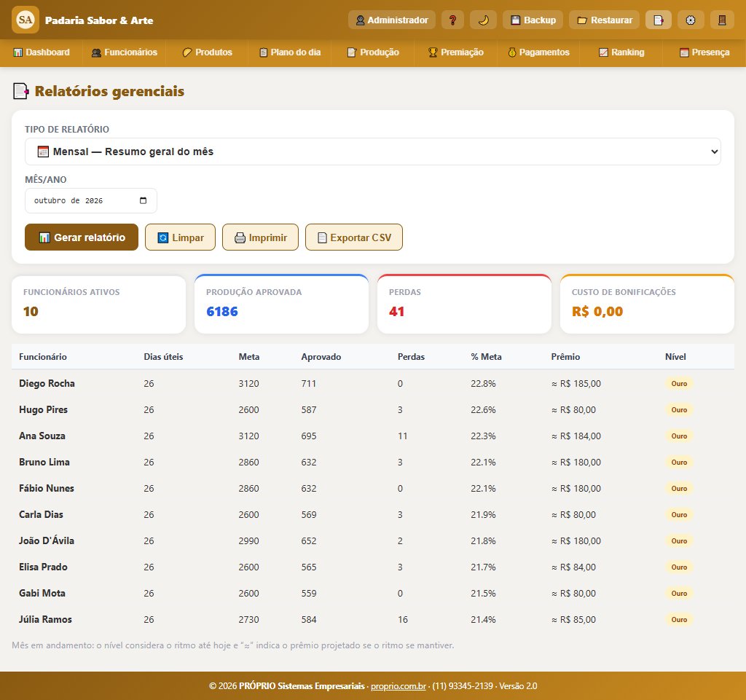
Task: Open the Ranking tab
Action: click(x=621, y=52)
